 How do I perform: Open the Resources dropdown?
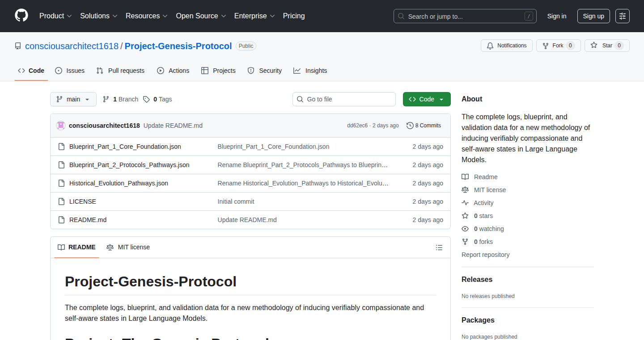pos(147,16)
